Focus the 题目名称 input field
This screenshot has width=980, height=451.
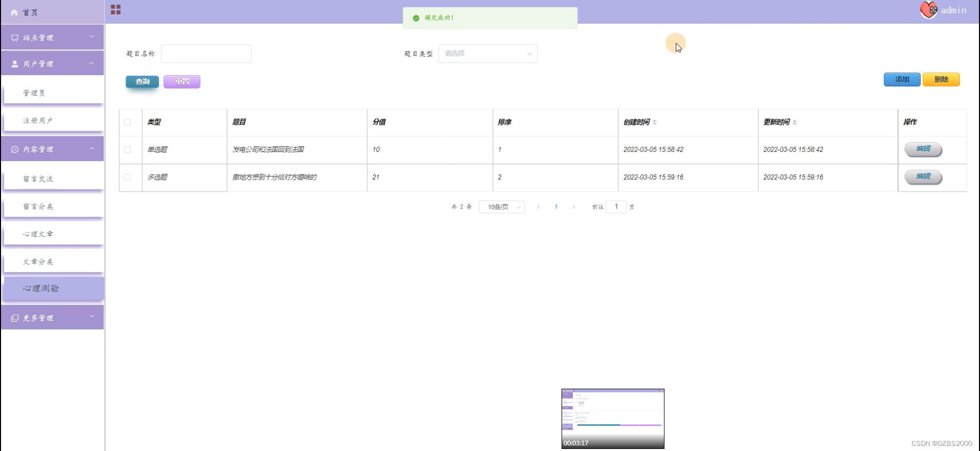[x=206, y=54]
